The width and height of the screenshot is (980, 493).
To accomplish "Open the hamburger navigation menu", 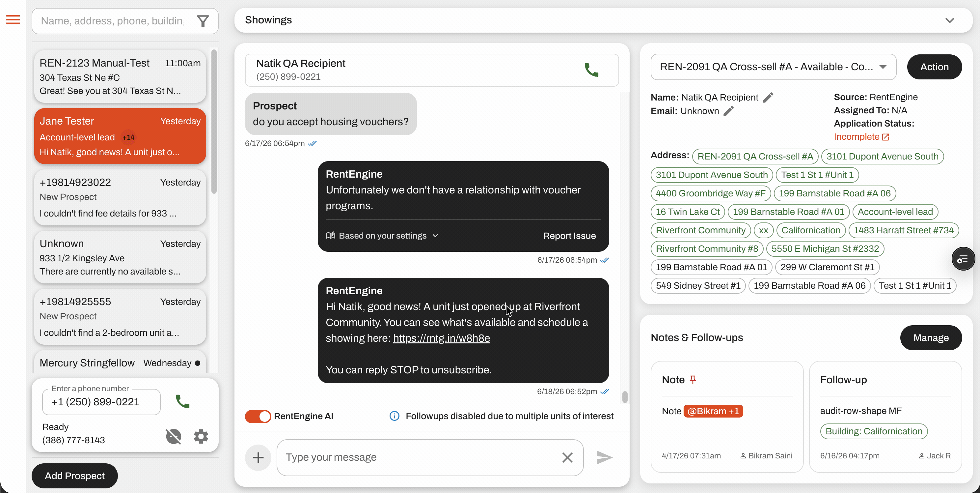I will 13,19.
